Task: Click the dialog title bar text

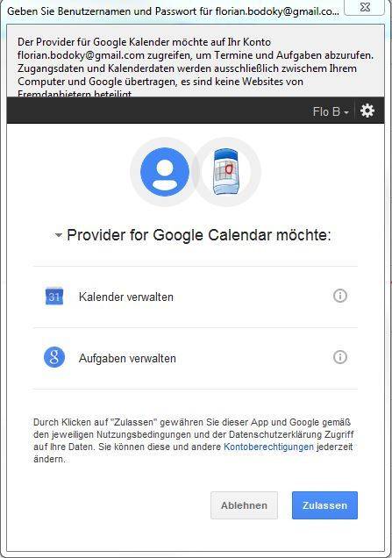Action: [173, 11]
